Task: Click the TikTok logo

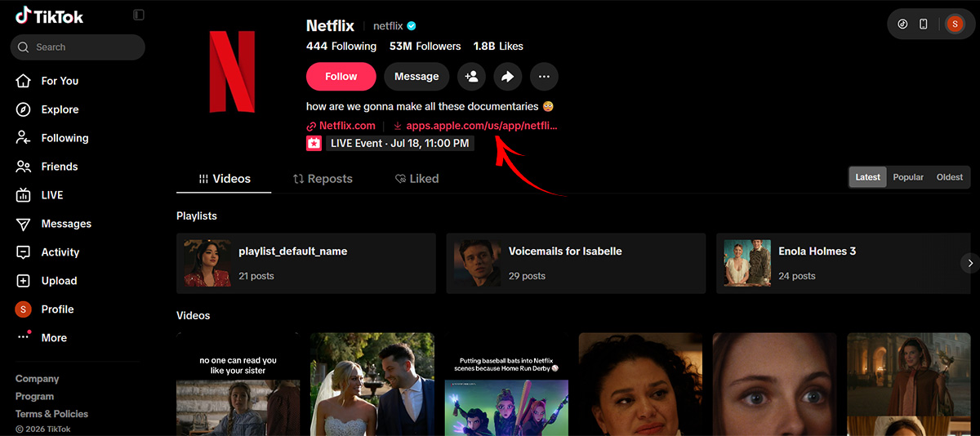Action: click(x=49, y=16)
